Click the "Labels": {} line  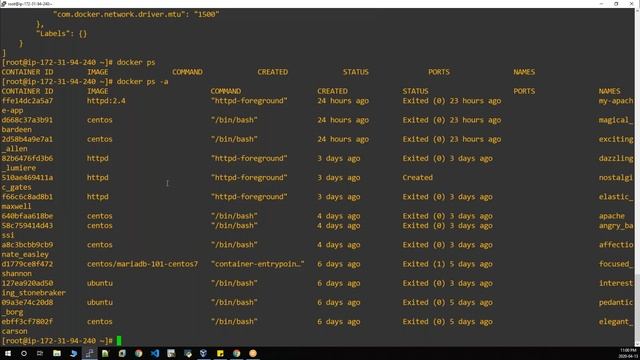(62, 33)
